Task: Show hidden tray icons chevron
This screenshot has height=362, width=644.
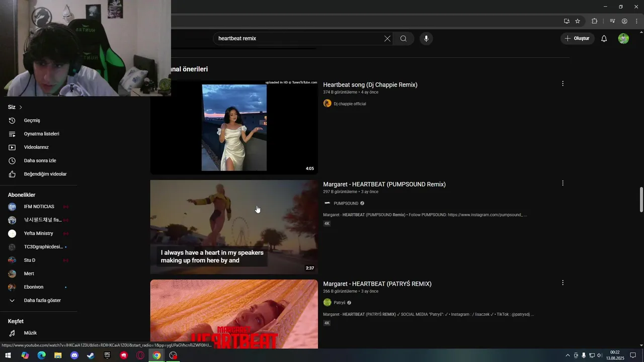Action: point(568,355)
